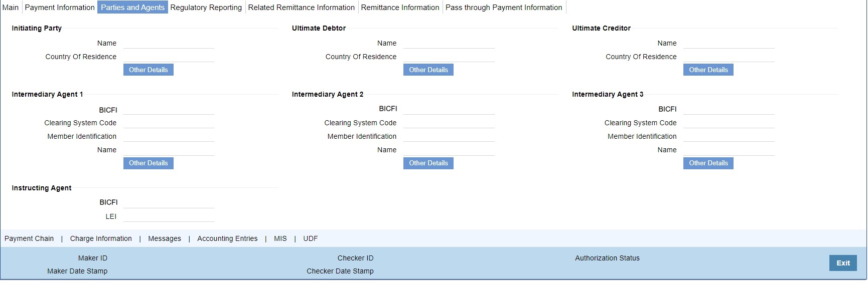868x282 pixels.
Task: Select Intermediary Agent 1 BICFI field
Action: click(169, 109)
